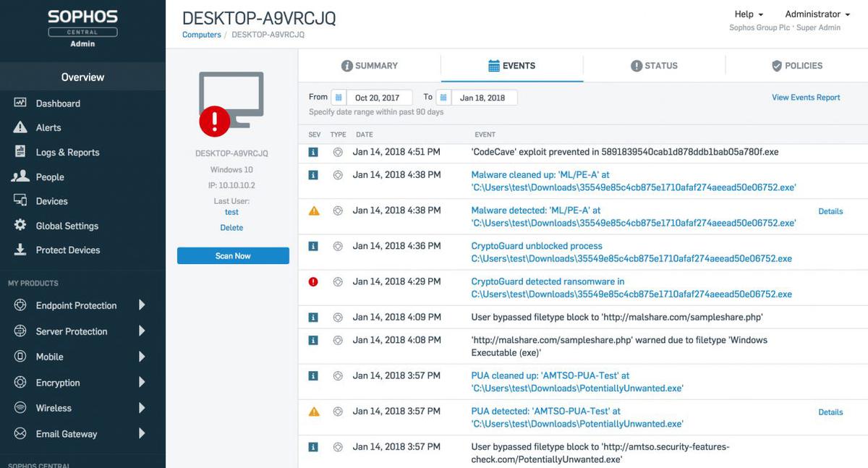Viewport: 868px width, 468px height.
Task: Click 'CodeCave' exploit prevented event text
Action: coord(625,152)
